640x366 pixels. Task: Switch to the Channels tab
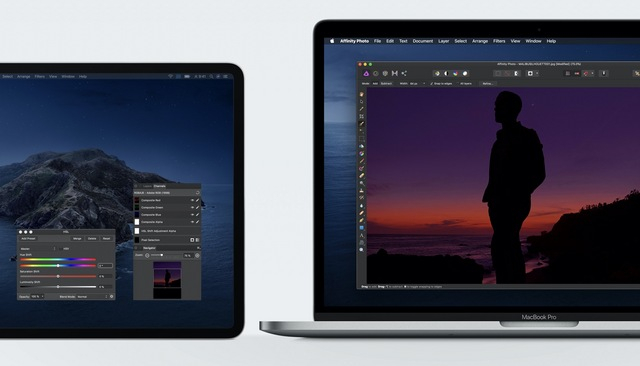[160, 186]
